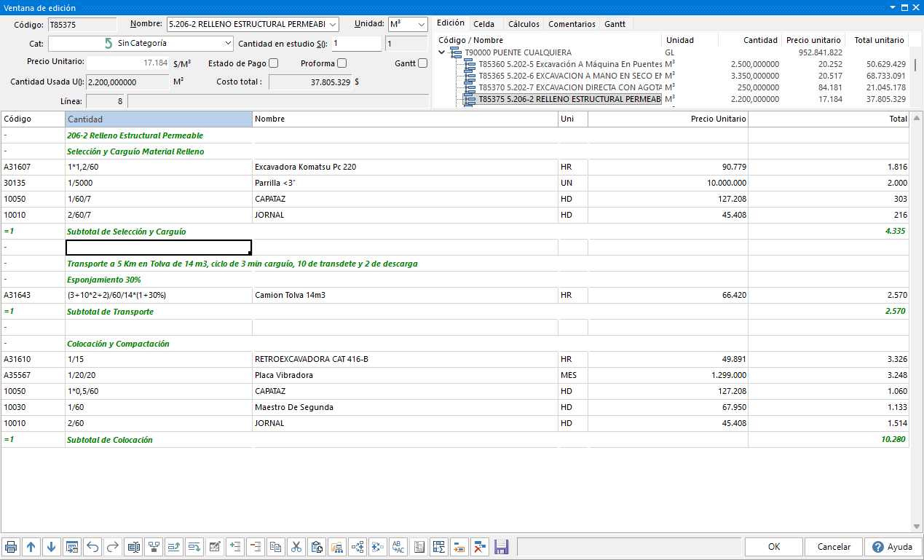Open the Cat category dropdown

(227, 44)
